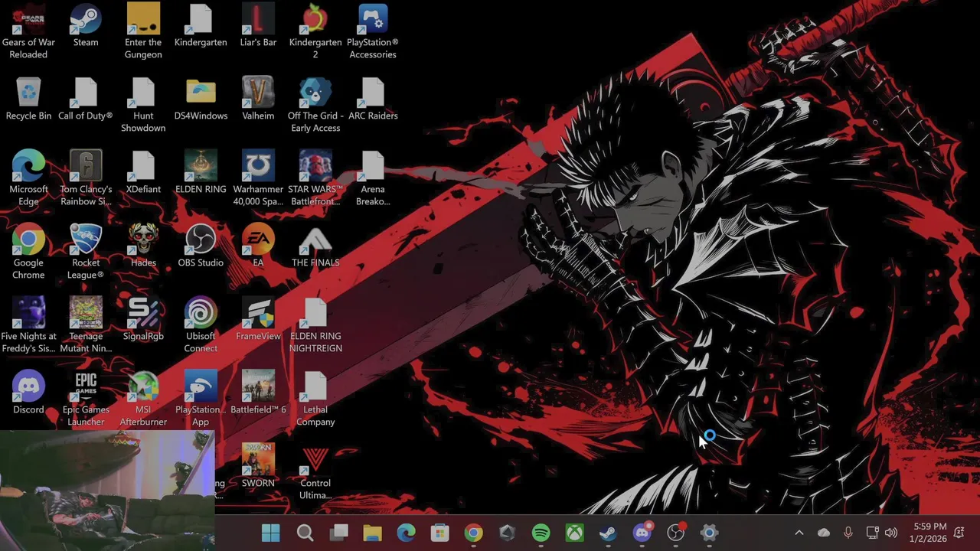Select the Arena Breakout shortcut
The height and width of the screenshot is (551, 980).
(x=373, y=179)
